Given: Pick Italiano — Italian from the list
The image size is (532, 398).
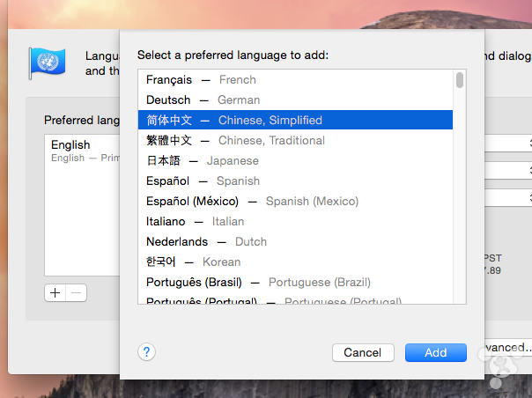Looking at the screenshot, I should (x=195, y=222).
